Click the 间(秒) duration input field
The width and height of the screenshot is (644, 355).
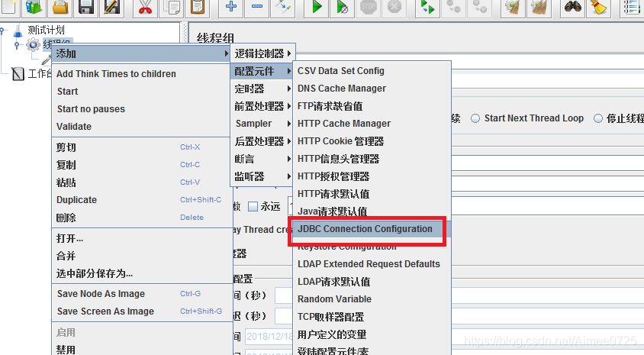(283, 295)
